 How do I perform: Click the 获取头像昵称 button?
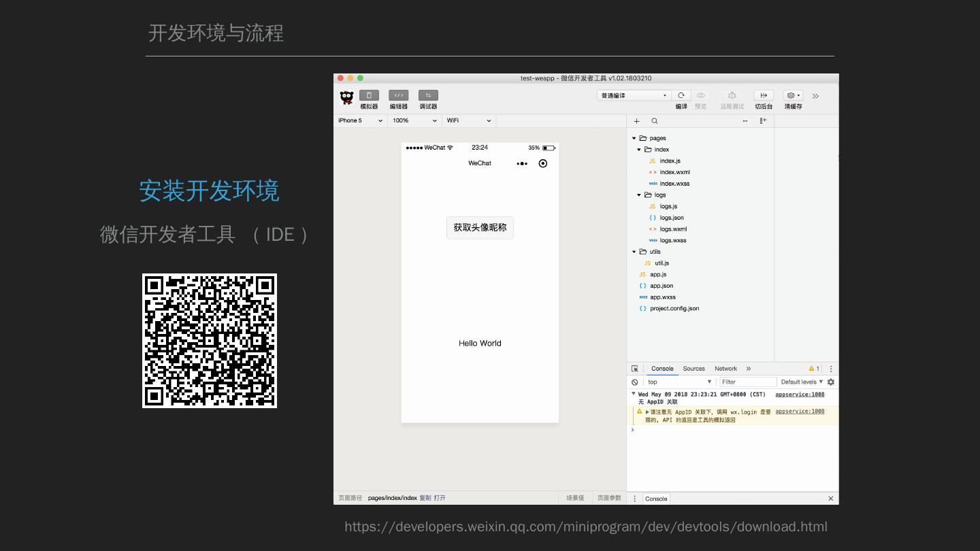480,228
